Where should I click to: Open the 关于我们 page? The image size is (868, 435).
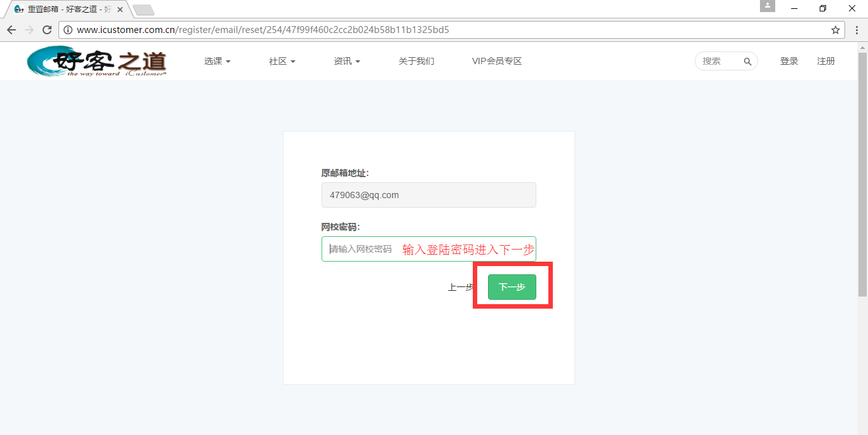point(416,62)
